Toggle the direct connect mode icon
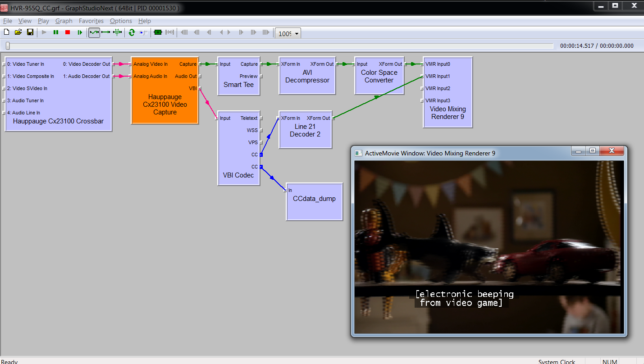Image resolution: width=644 pixels, height=364 pixels. (x=106, y=32)
